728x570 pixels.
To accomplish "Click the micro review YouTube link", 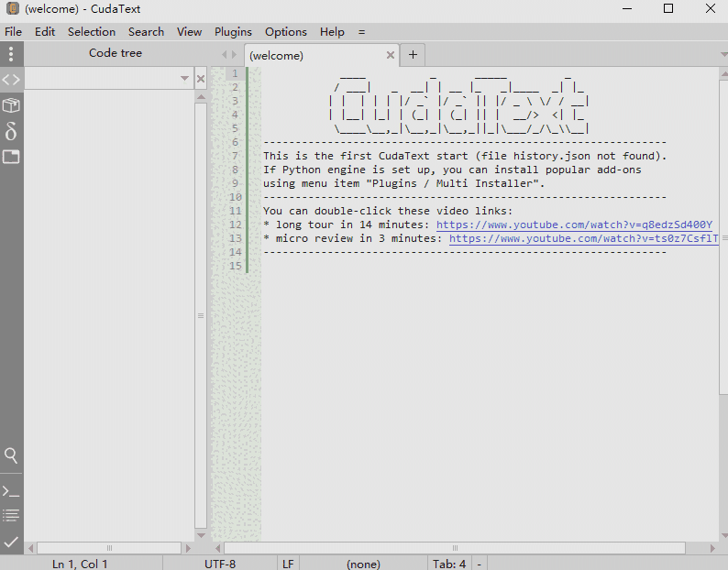I will tap(583, 239).
